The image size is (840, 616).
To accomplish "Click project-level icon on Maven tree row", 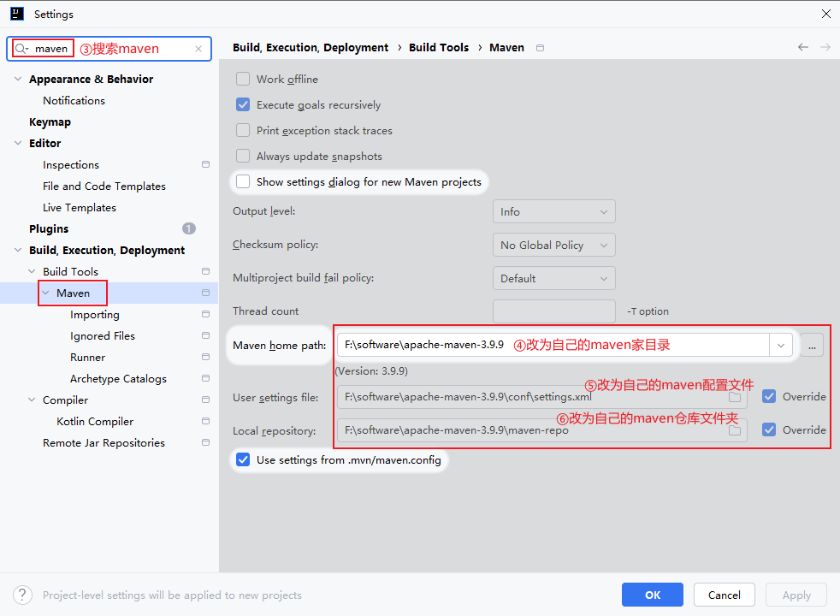I will [205, 293].
